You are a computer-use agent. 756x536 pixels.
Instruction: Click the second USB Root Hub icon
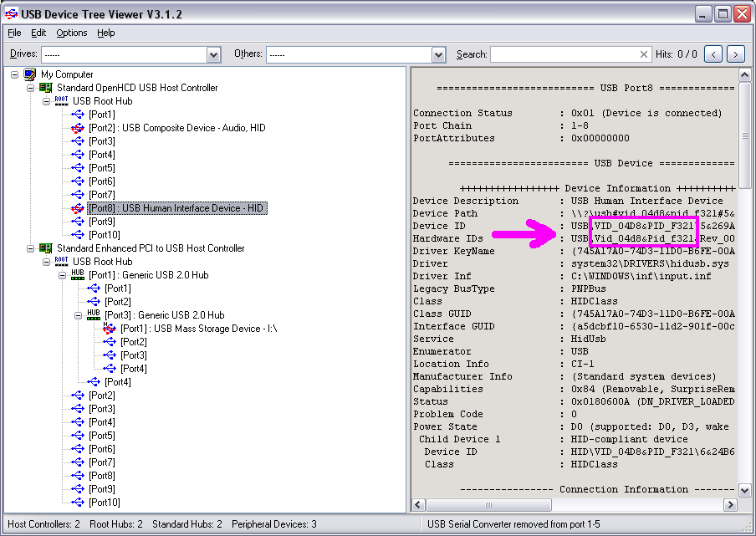click(x=62, y=262)
